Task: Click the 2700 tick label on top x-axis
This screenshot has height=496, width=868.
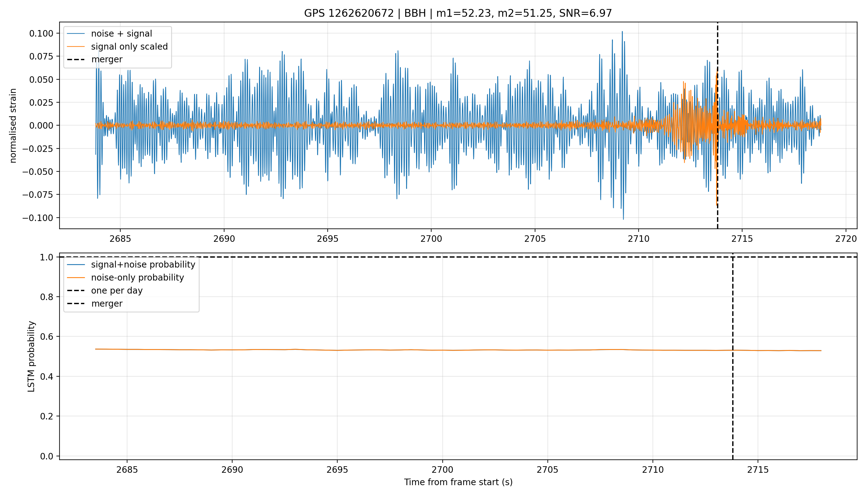Action: click(x=431, y=239)
